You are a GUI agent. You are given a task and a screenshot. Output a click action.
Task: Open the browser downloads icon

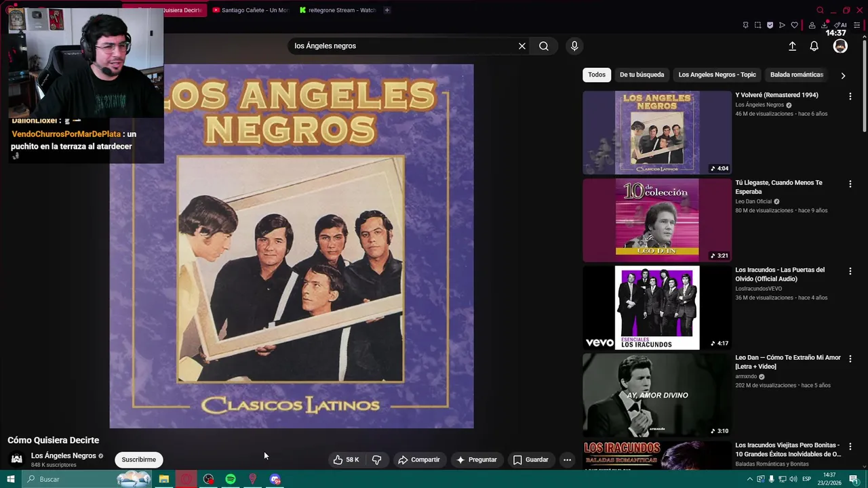(824, 25)
